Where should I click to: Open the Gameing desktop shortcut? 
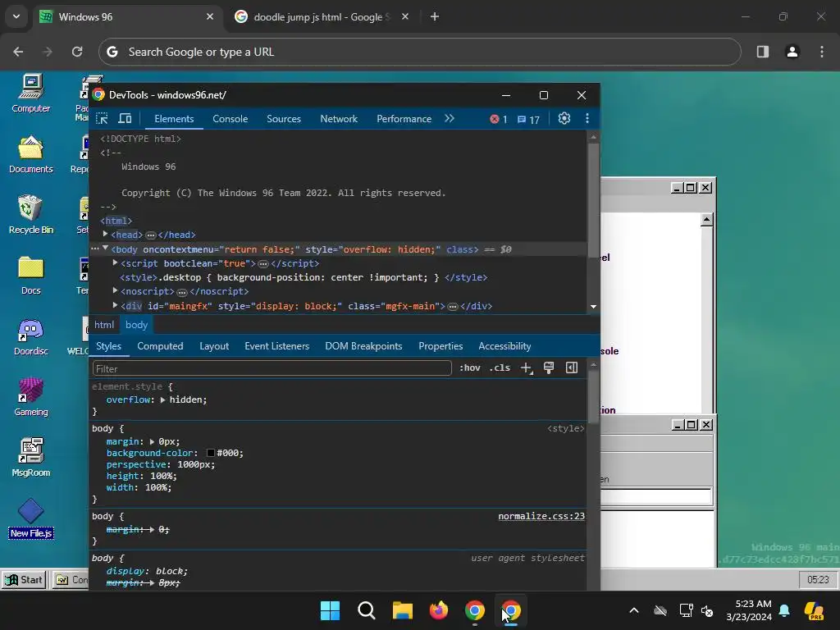point(31,397)
